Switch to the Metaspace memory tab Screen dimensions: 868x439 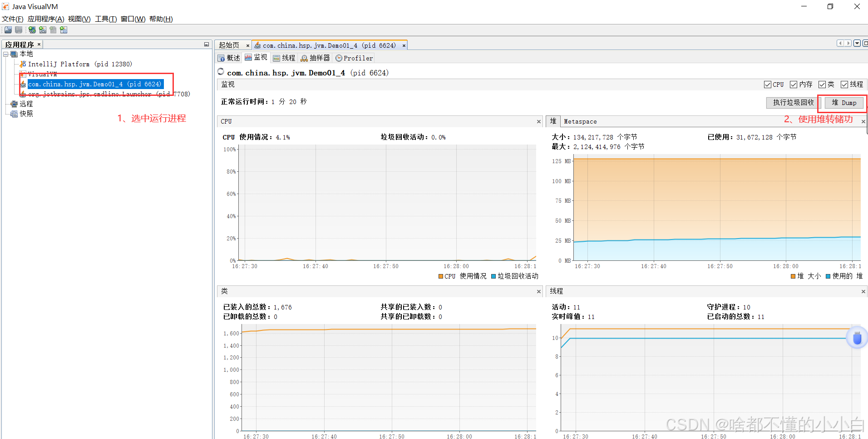(x=580, y=122)
